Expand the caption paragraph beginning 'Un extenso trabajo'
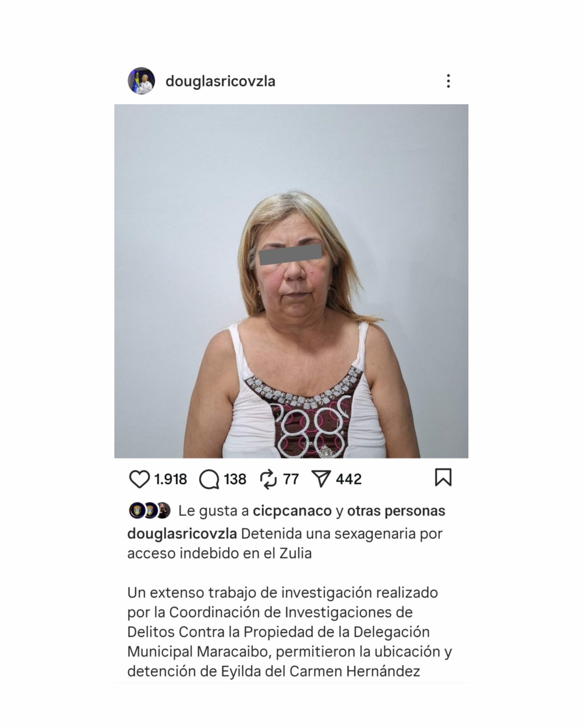The height and width of the screenshot is (728, 583). 289,632
